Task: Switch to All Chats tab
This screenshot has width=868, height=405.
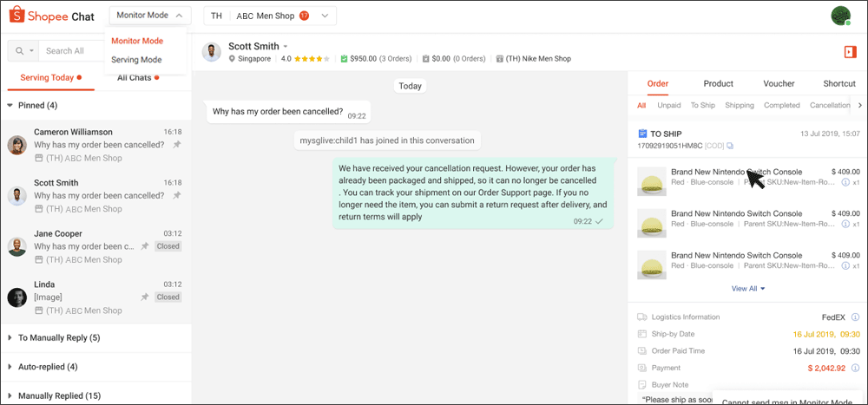Action: 138,77
